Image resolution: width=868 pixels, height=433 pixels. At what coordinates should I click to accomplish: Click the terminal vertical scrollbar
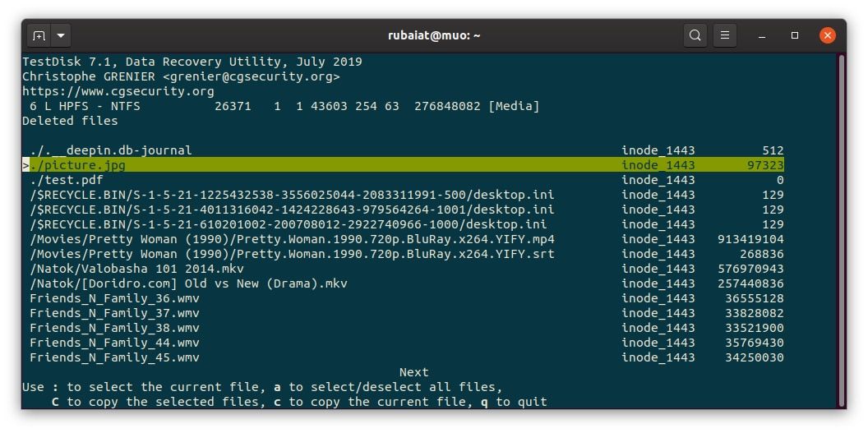click(841, 230)
